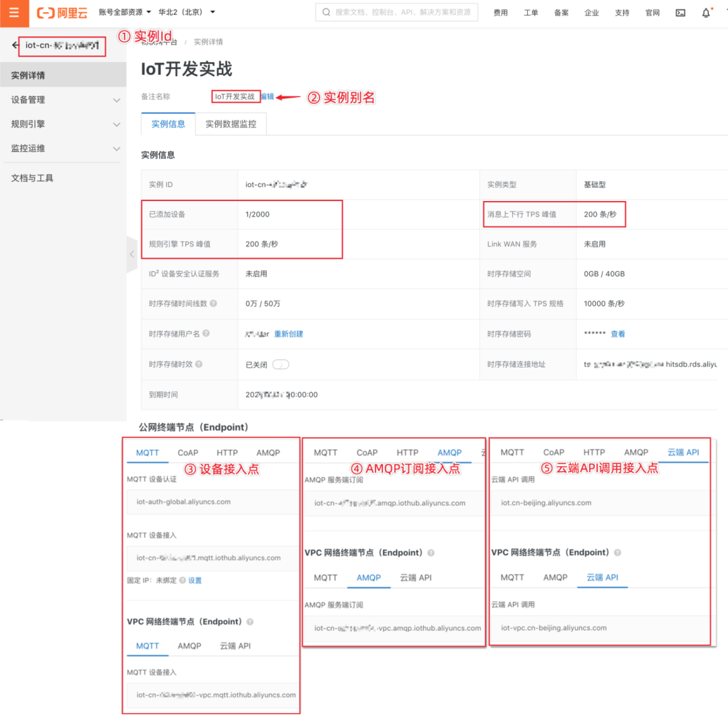Click the 实例详情 breadcrumb

[208, 42]
